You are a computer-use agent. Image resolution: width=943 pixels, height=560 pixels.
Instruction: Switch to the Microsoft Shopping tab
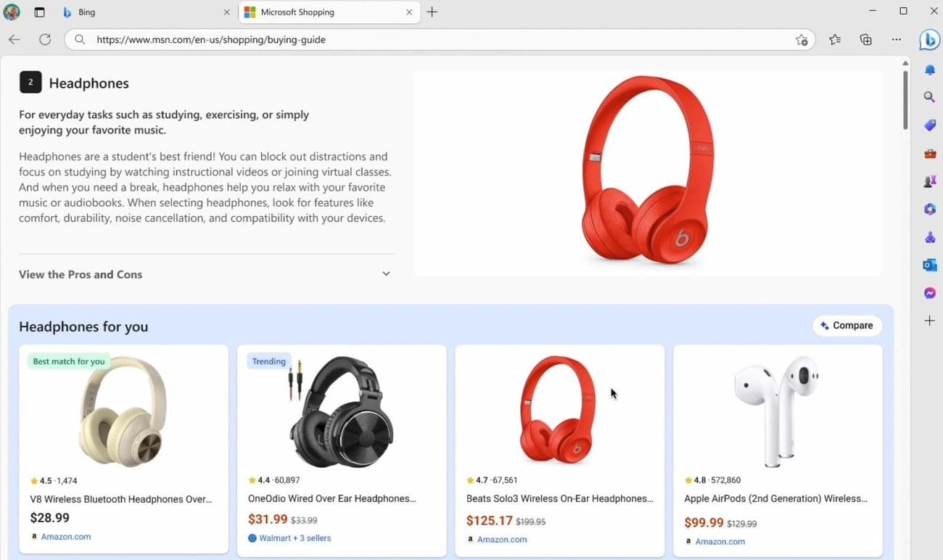pos(319,12)
